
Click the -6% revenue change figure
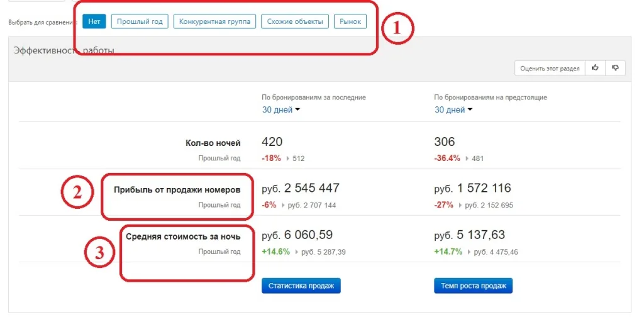click(x=269, y=204)
